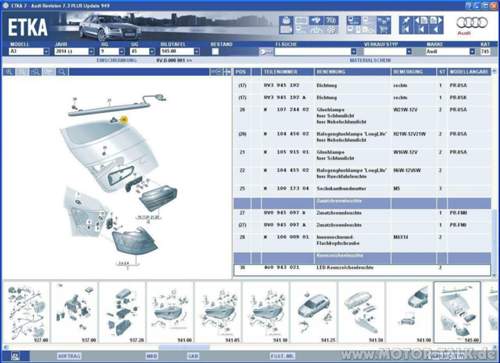500x363 pixels.
Task: Tick the Bestand checkbox
Action: click(215, 51)
